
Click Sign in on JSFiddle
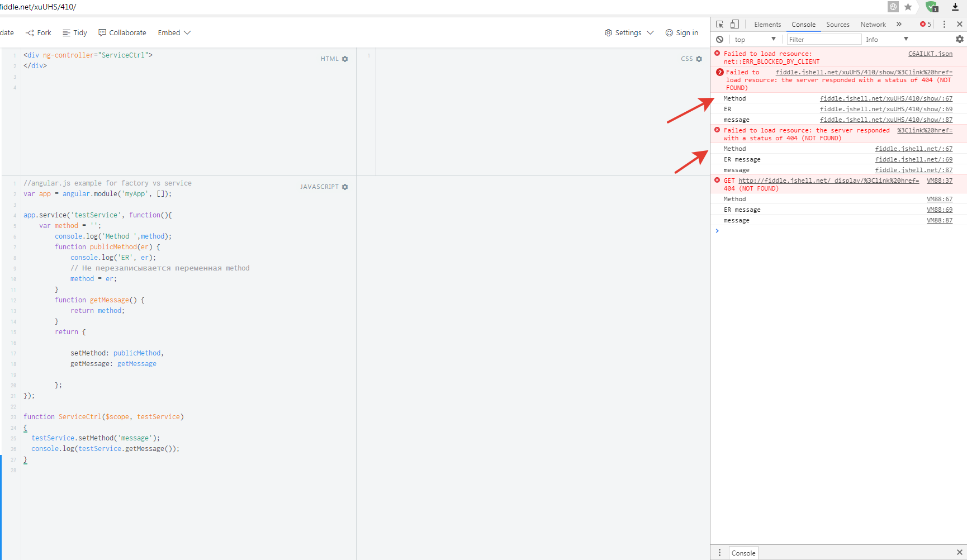[682, 33]
